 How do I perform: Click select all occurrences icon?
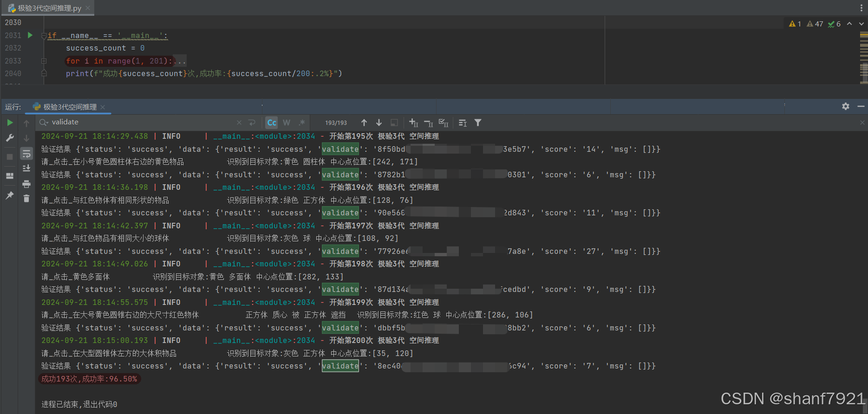click(444, 123)
